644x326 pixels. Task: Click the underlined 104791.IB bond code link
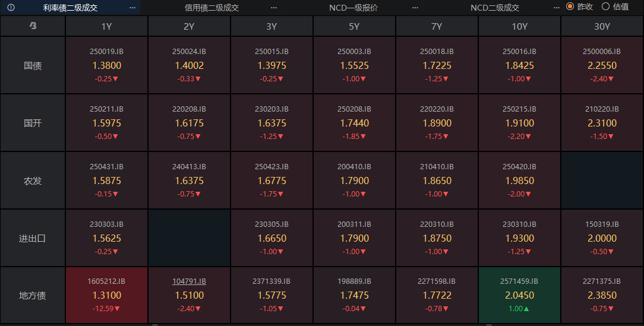[x=189, y=281]
